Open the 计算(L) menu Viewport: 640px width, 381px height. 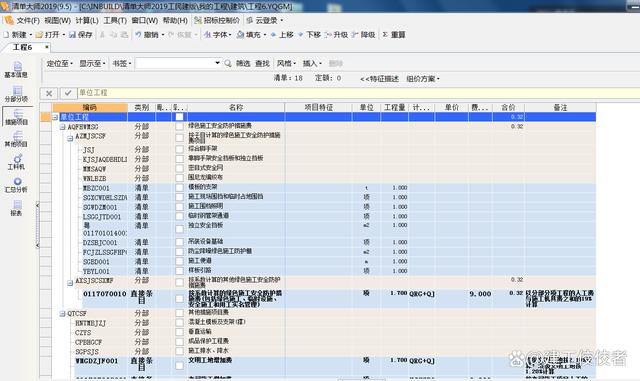(x=87, y=20)
